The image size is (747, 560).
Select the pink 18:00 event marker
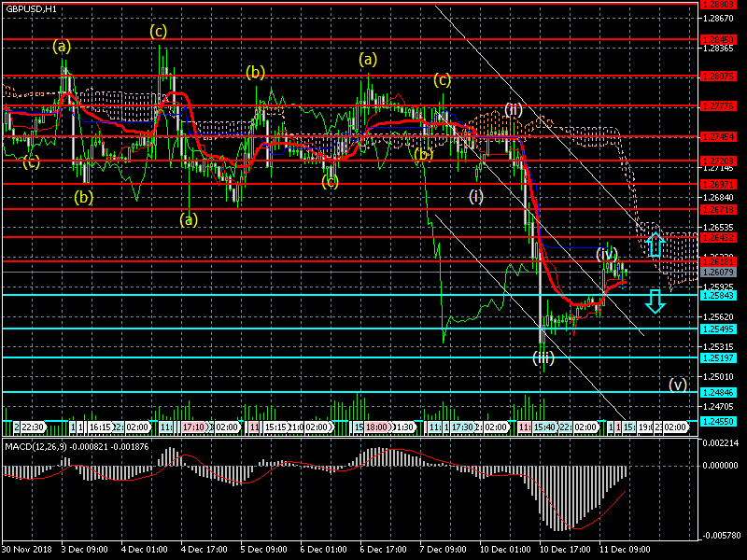(376, 427)
